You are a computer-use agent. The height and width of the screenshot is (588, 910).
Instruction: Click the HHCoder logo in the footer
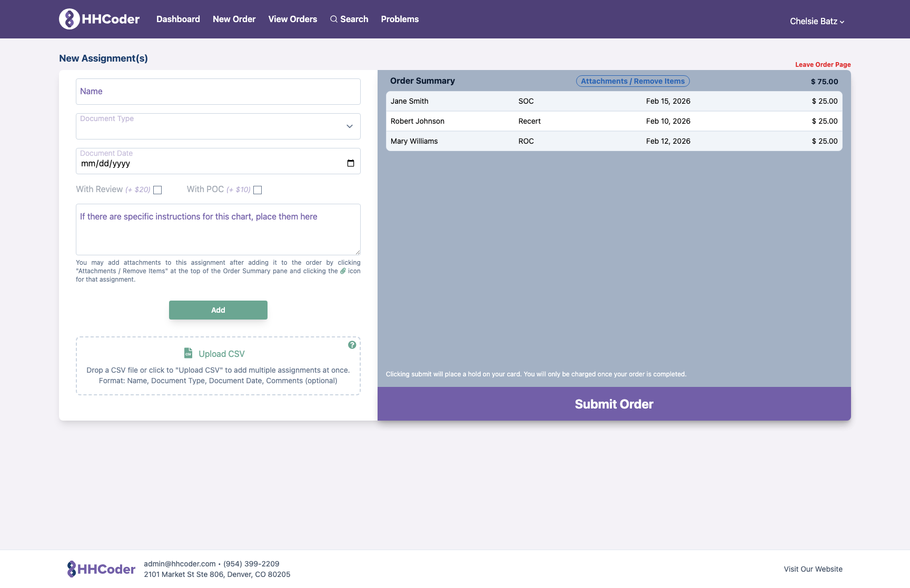click(101, 569)
